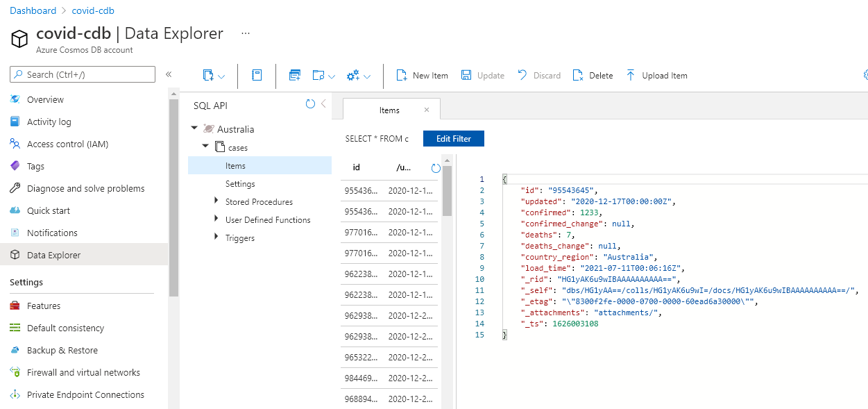Click the "_etag" JSON line
Screen dimensions: 868x409
pyautogui.click(x=640, y=301)
